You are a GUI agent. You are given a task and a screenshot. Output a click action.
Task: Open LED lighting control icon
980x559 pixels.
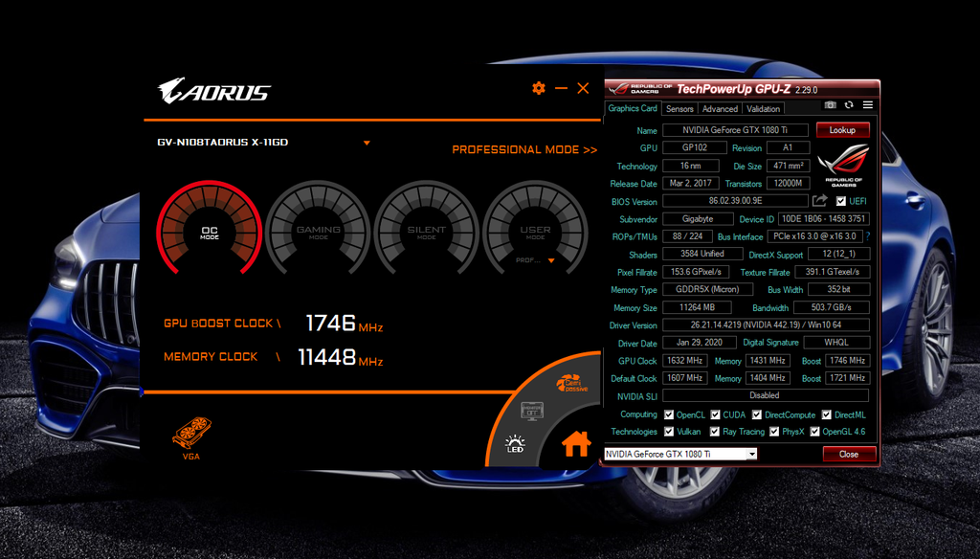click(515, 444)
